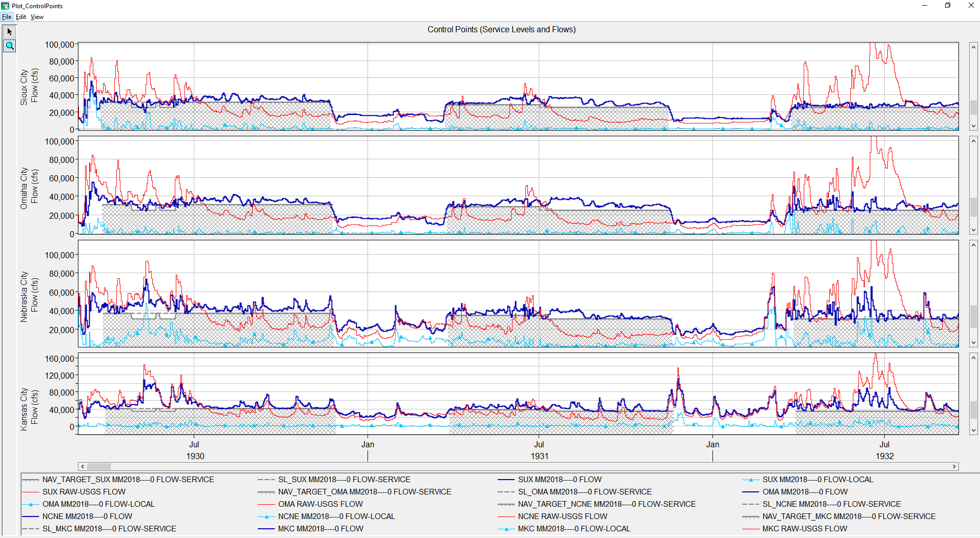Restore down the window
980x538 pixels.
[947, 6]
